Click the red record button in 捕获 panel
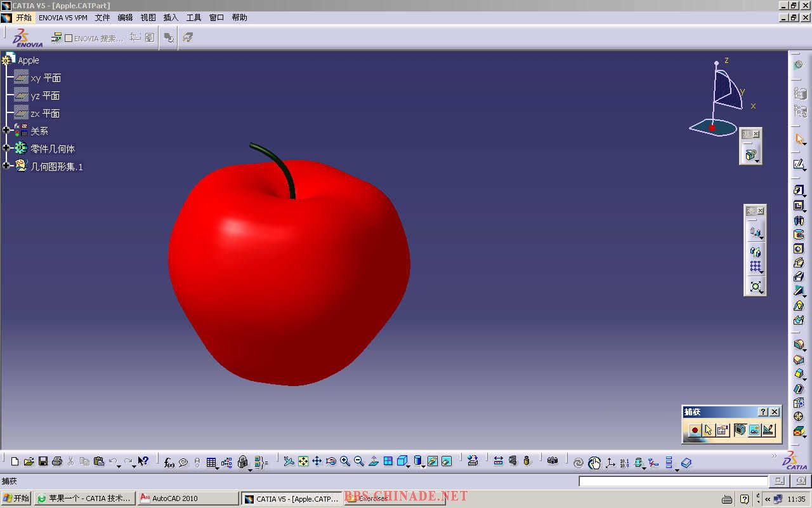812x508 pixels. [695, 431]
